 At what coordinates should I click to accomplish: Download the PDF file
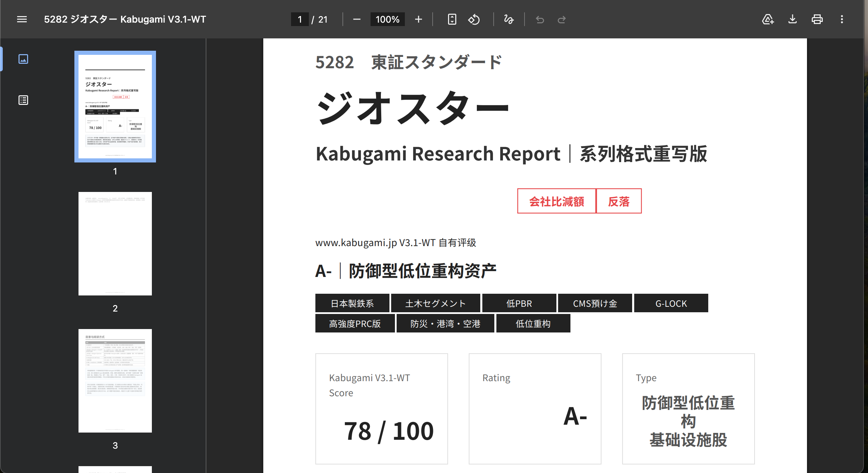point(793,19)
